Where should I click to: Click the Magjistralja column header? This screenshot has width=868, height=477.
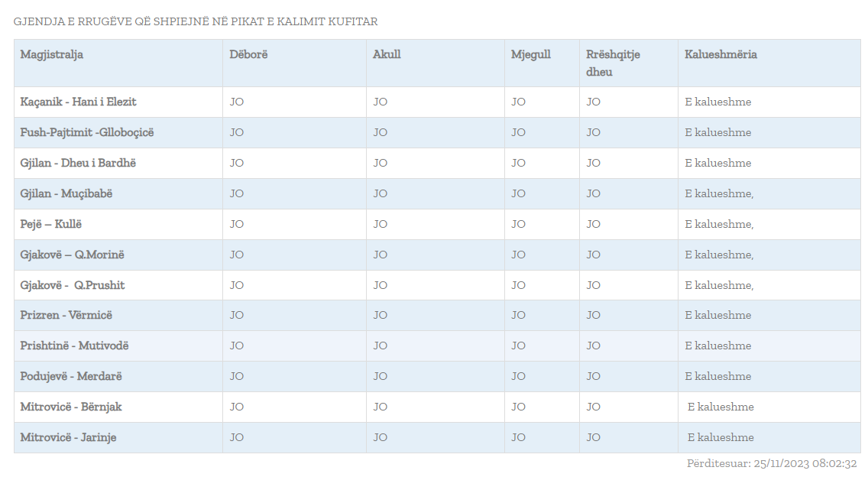(x=52, y=55)
